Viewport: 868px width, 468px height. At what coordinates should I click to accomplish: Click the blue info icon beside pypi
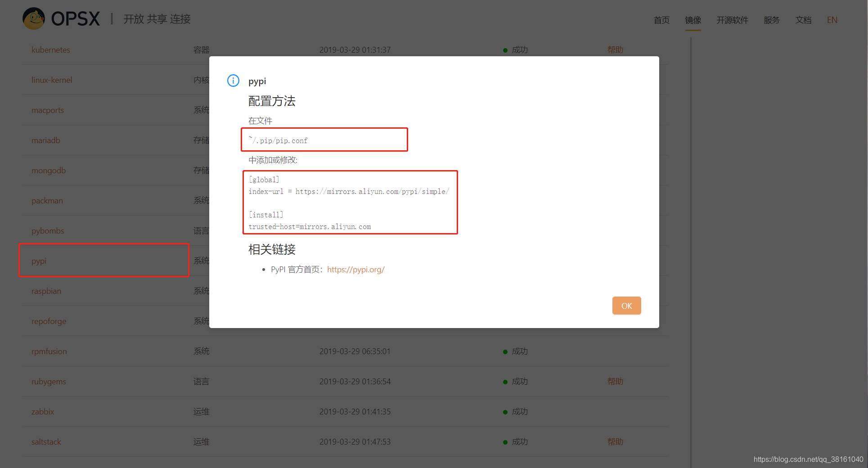pyautogui.click(x=233, y=81)
